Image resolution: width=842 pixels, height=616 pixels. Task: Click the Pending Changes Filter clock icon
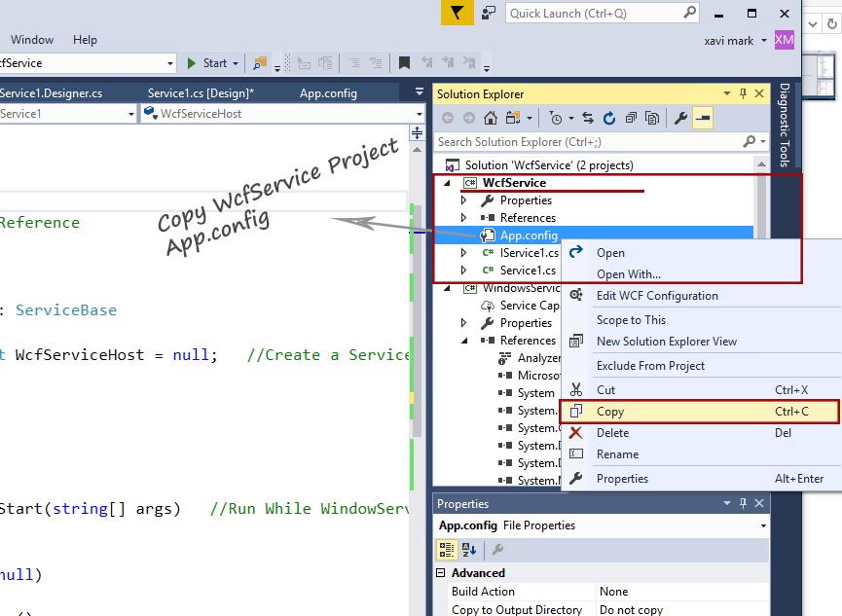point(556,118)
